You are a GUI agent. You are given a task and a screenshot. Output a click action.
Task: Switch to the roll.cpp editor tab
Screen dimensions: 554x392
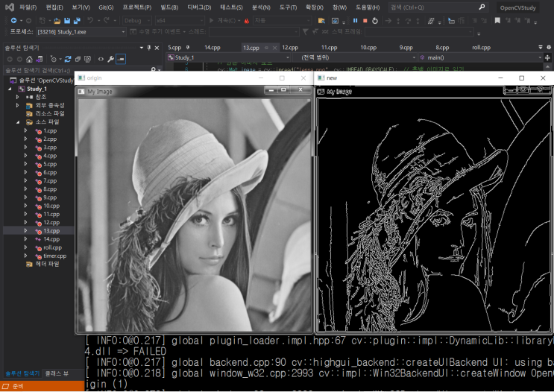[x=481, y=47]
